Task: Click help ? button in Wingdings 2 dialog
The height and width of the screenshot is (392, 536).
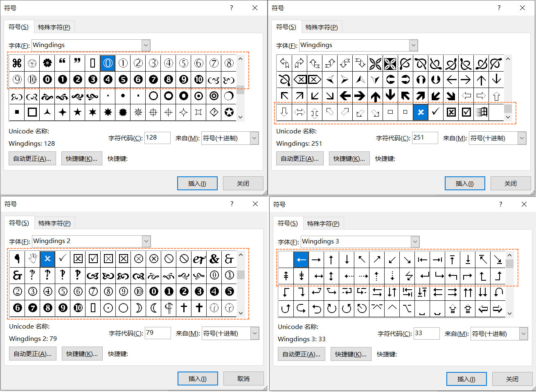Action: click(x=232, y=204)
